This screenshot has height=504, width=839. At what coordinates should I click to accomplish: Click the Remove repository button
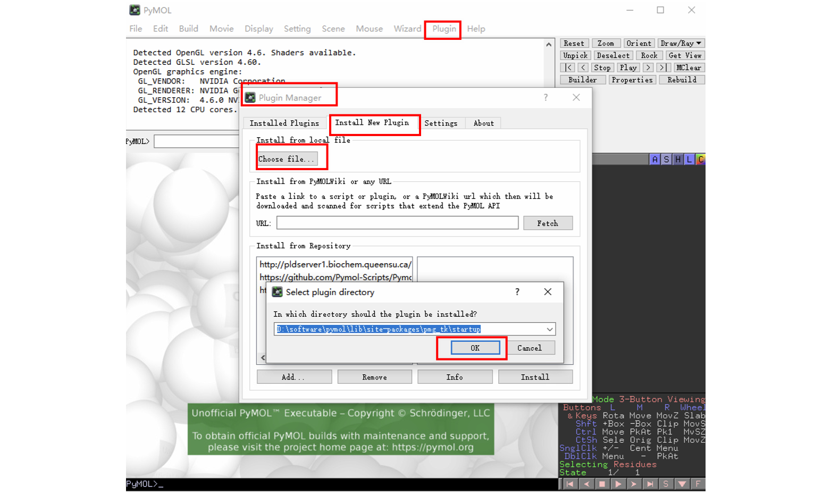click(x=375, y=377)
